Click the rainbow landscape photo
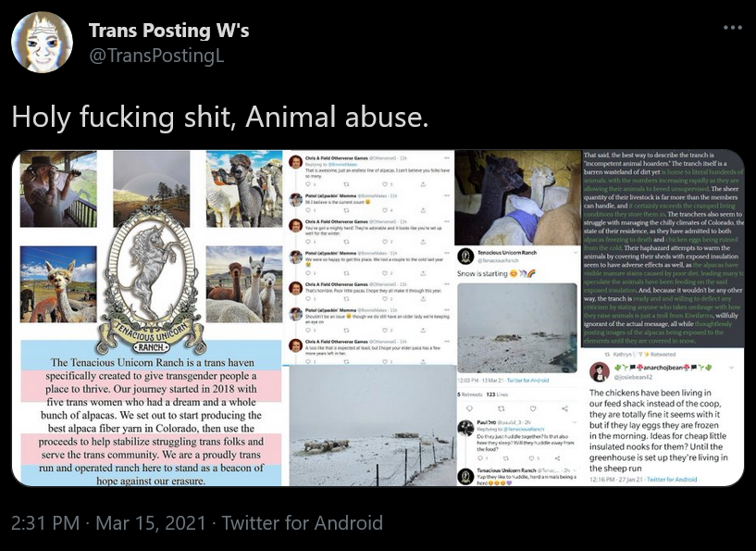Image resolution: width=756 pixels, height=551 pixels. click(x=152, y=189)
